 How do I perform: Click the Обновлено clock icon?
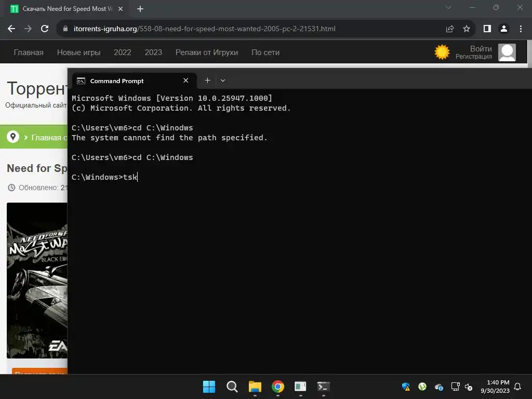11,188
